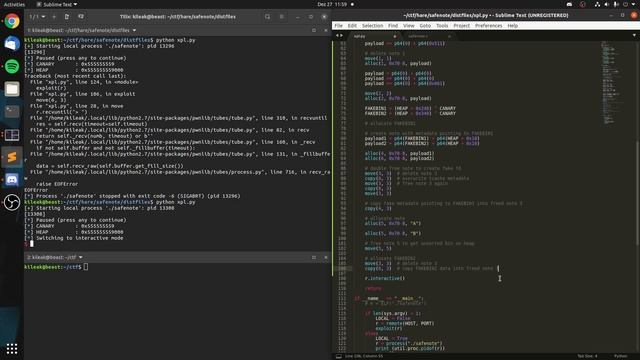640x360 pixels.
Task: Open the View menu
Action: [x=409, y=26]
